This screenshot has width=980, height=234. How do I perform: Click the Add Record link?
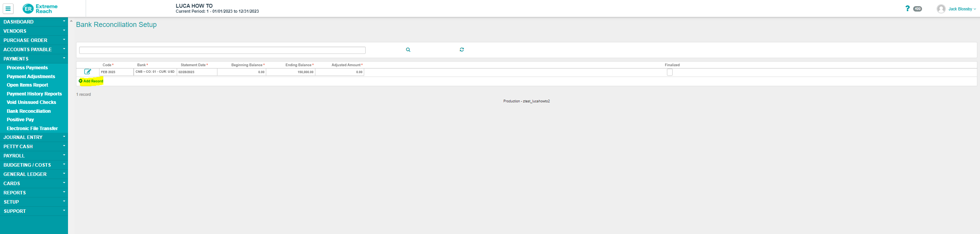pyautogui.click(x=91, y=81)
